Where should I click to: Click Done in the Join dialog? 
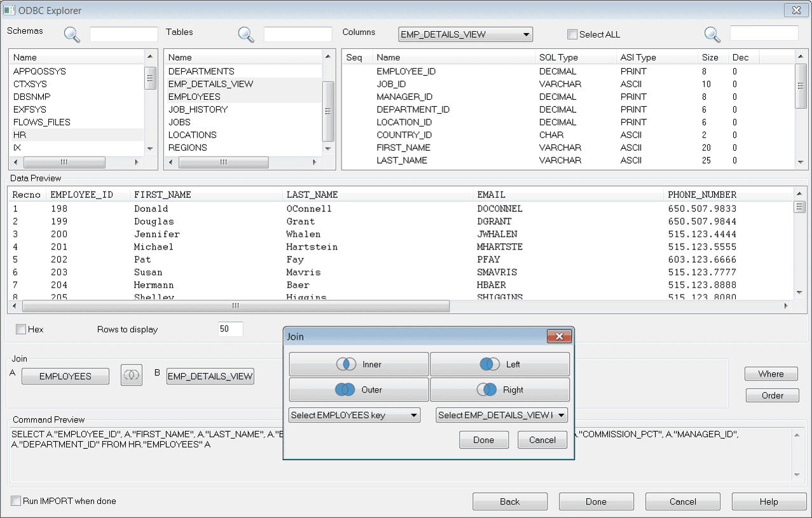point(483,440)
